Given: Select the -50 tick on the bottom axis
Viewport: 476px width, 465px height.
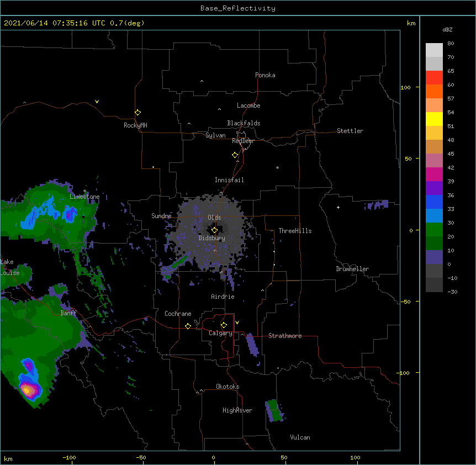Looking at the screenshot, I should pos(141,457).
